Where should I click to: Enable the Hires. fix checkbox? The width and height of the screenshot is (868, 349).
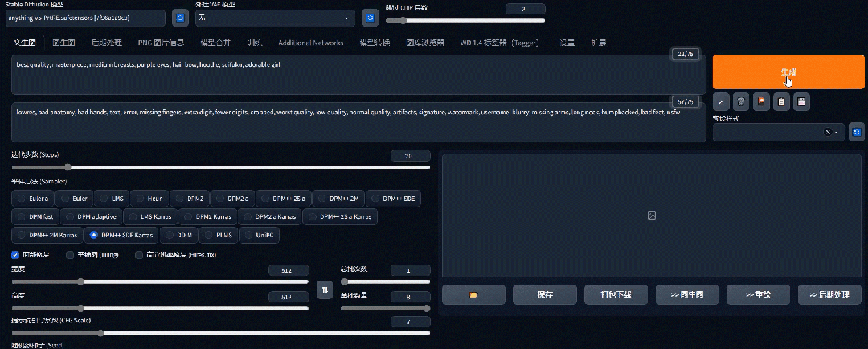tap(139, 255)
